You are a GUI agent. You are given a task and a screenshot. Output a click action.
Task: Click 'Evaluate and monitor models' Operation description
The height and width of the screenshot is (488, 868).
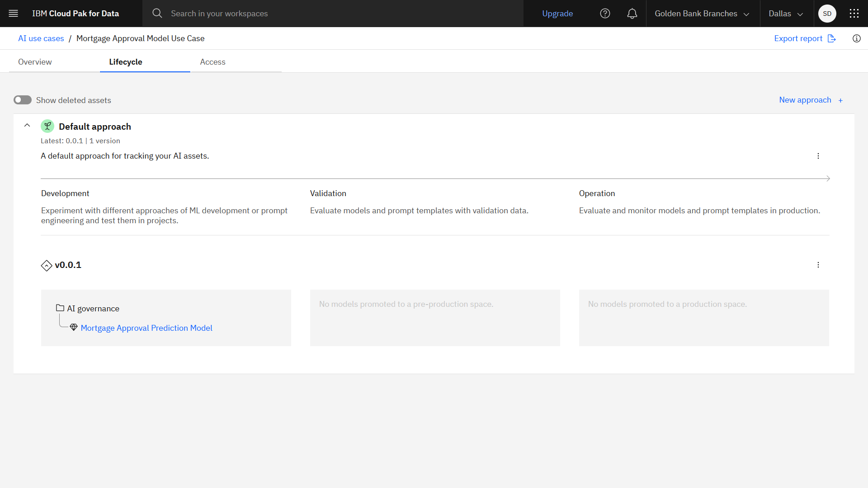(x=699, y=211)
